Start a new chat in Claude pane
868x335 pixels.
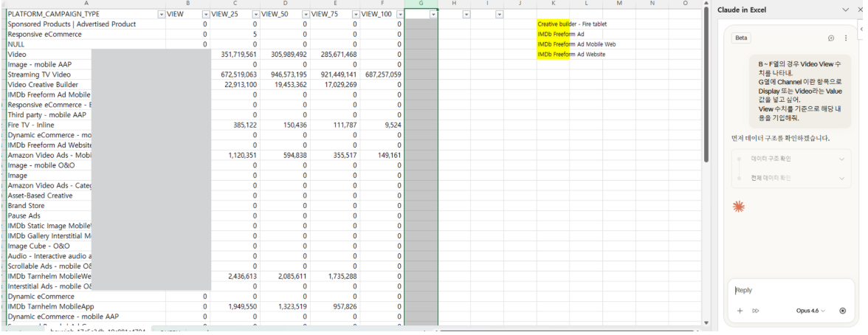pyautogui.click(x=831, y=38)
